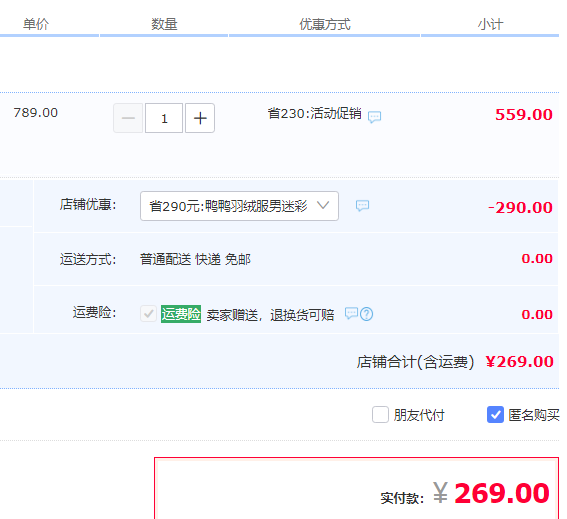Click the 优惠方式 column header

point(325,24)
